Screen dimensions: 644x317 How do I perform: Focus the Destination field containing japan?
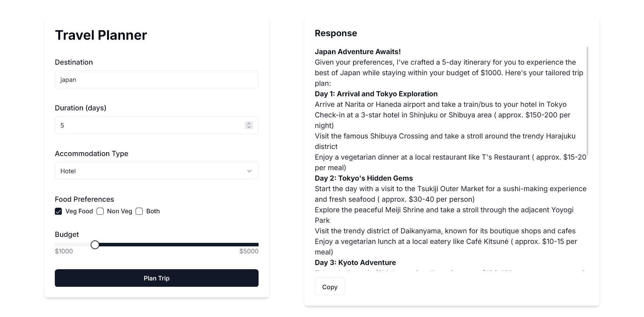[x=156, y=80]
